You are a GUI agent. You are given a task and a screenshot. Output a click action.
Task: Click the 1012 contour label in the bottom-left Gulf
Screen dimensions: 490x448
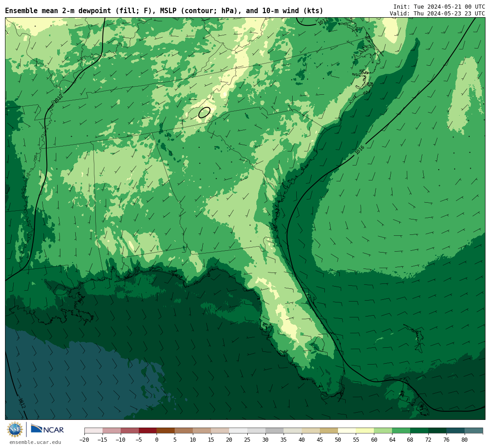click(x=22, y=403)
